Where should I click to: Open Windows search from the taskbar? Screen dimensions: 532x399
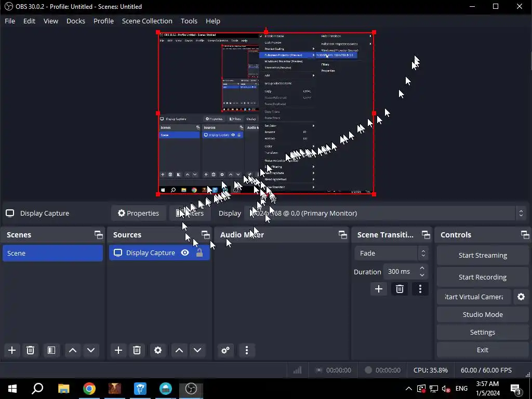tap(37, 389)
